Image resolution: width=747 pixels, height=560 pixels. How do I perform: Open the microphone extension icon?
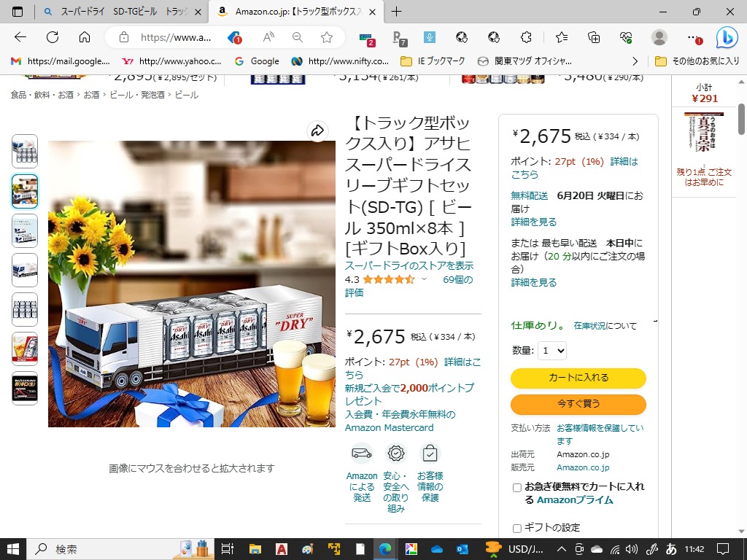point(429,37)
